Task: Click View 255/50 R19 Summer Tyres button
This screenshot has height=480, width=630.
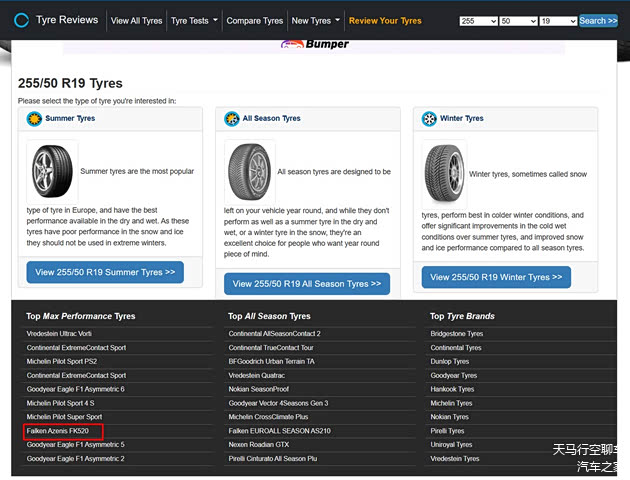Action: coord(105,272)
